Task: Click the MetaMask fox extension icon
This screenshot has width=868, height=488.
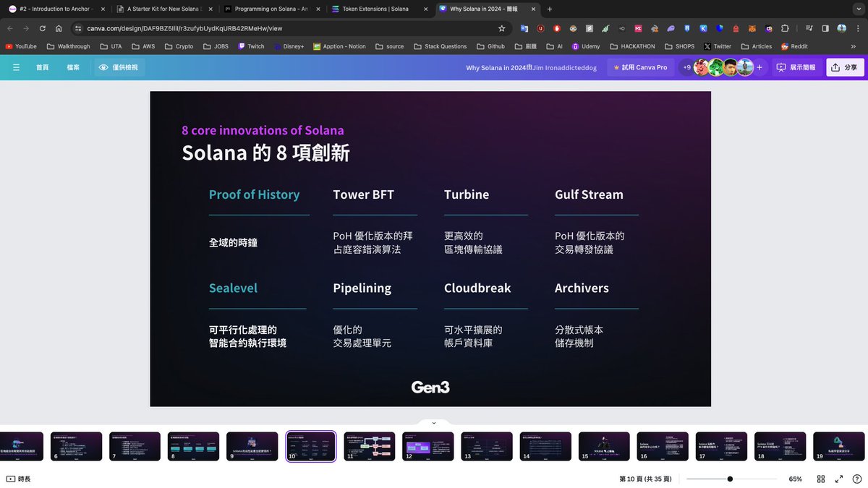Action: (752, 28)
